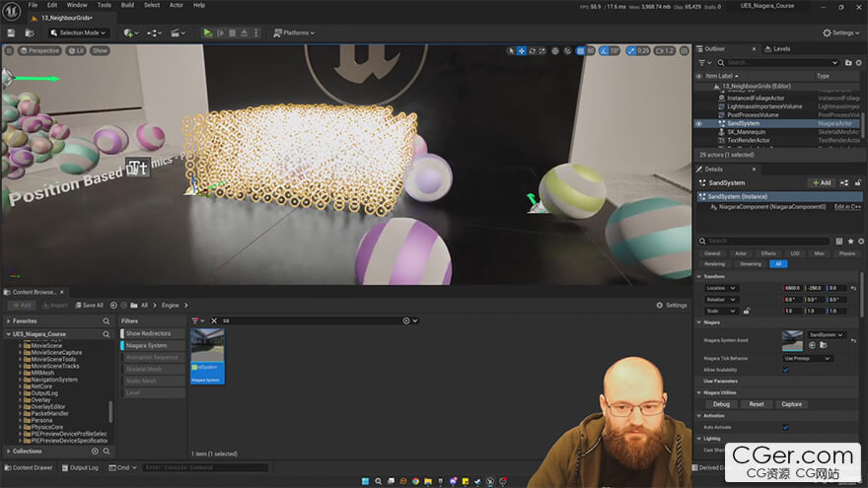This screenshot has width=868, height=488.
Task: Open the add content quick-add dropdown
Action: 130,34
